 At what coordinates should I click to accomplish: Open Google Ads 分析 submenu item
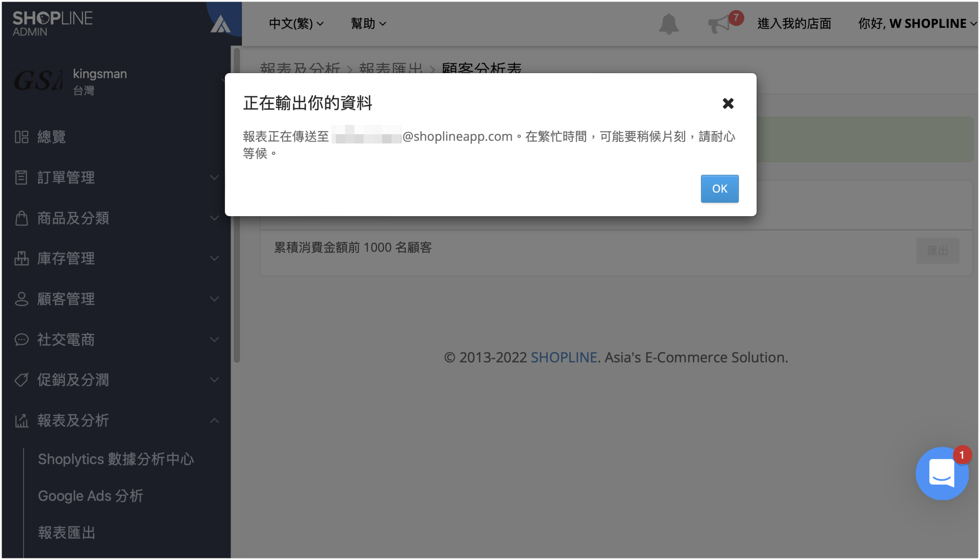91,496
